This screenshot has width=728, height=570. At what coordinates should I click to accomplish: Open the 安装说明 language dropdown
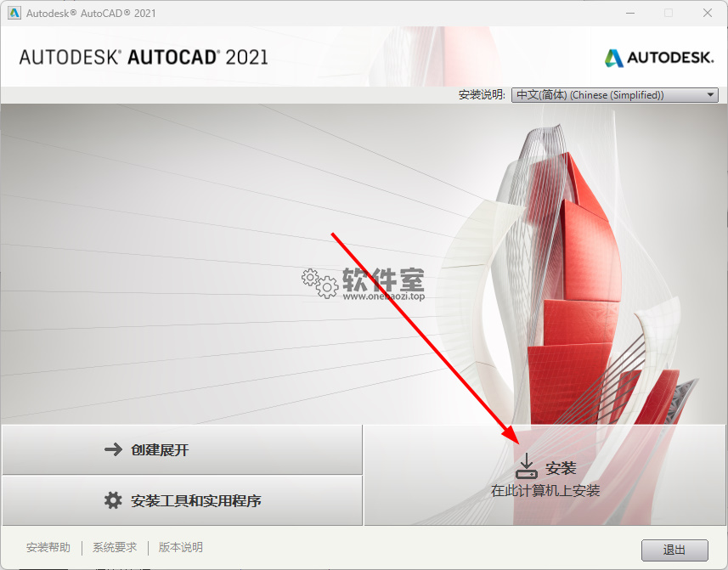(x=615, y=95)
